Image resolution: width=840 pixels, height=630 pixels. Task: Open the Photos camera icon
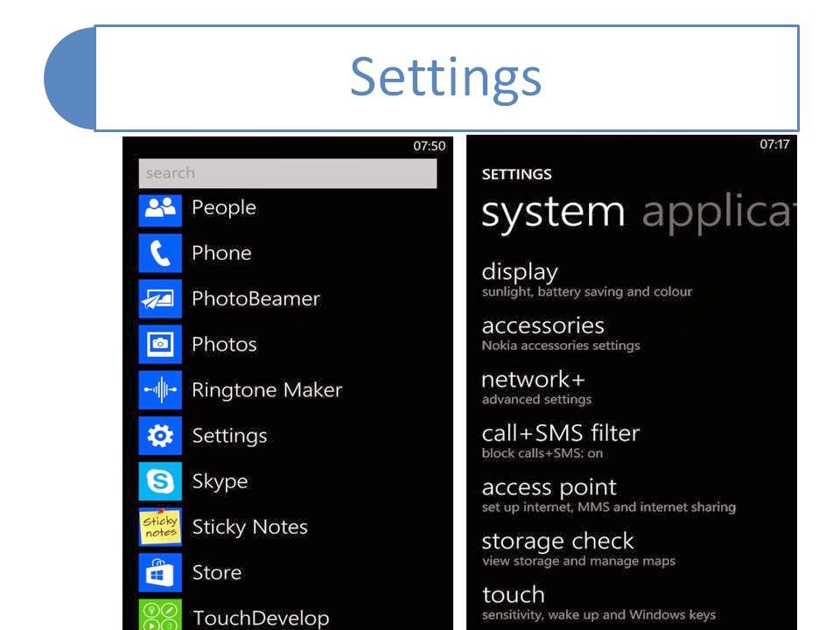pyautogui.click(x=160, y=345)
